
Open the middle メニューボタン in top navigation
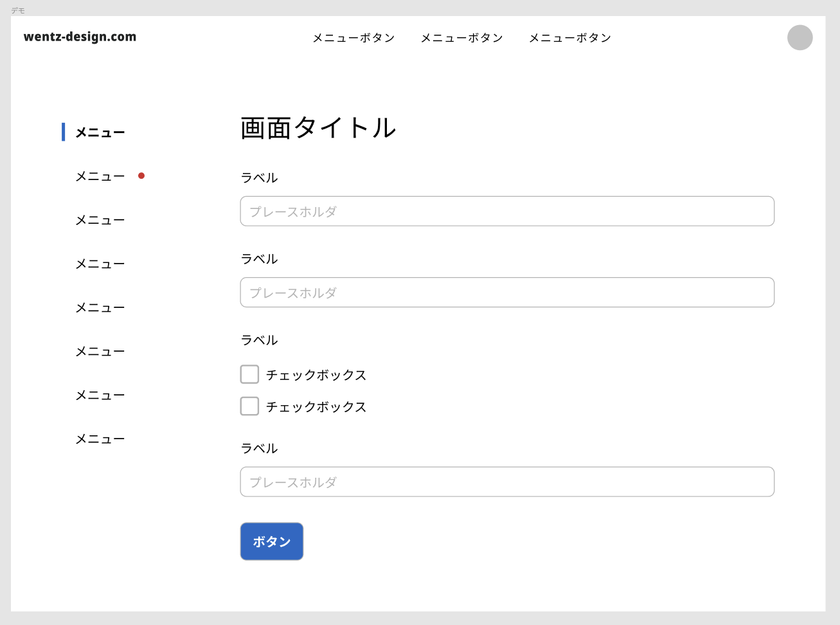coord(461,38)
